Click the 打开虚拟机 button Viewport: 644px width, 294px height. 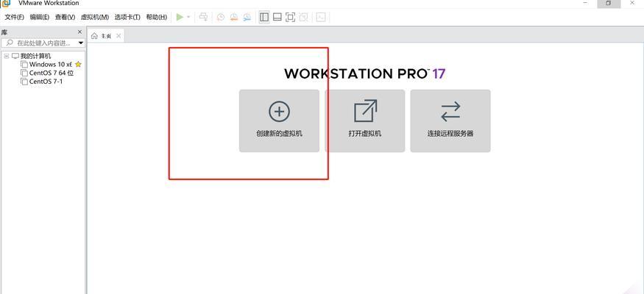coord(365,121)
